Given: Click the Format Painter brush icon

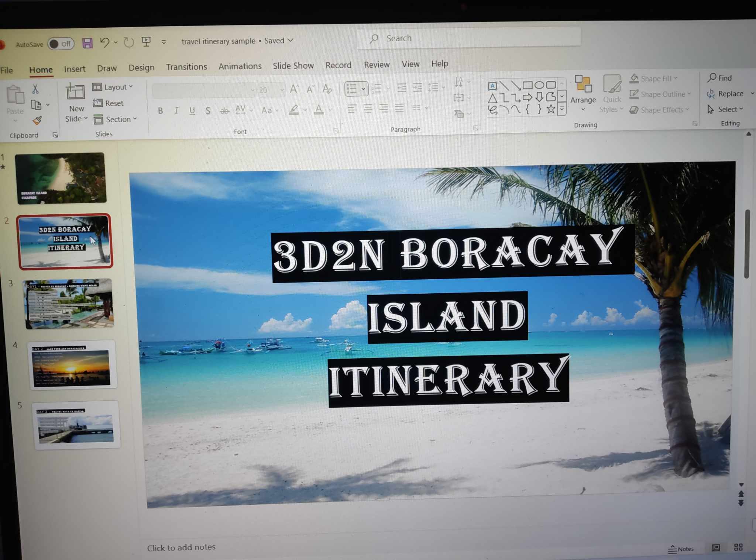Looking at the screenshot, I should tap(37, 121).
